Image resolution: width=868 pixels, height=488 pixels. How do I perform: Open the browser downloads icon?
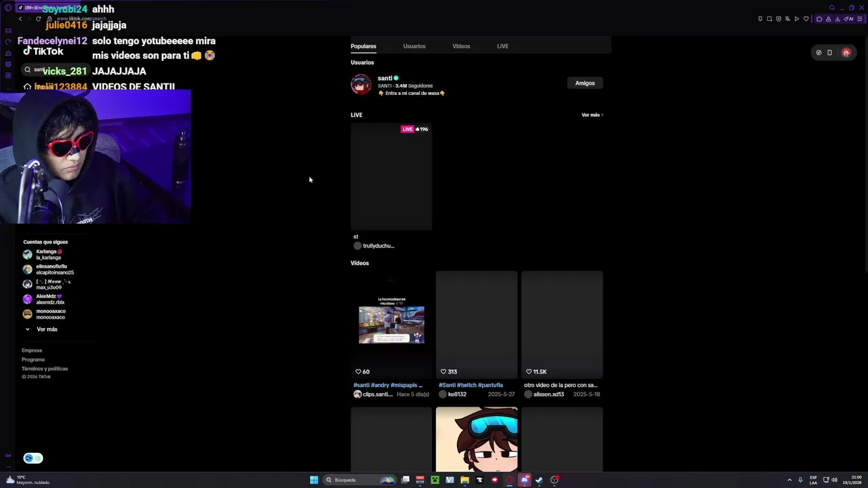pyautogui.click(x=837, y=19)
